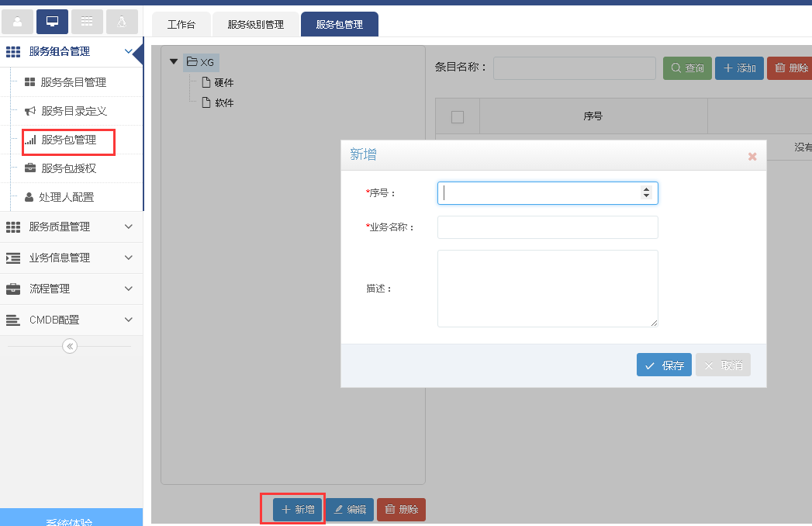Click the grid icon beside 服务质量管理
Viewport: 812px width, 526px height.
[x=12, y=227]
